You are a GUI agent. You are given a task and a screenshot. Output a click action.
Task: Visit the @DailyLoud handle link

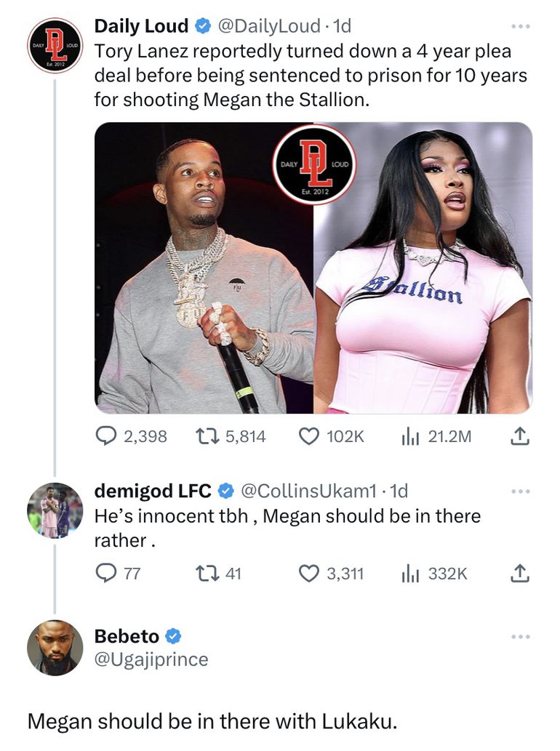269,27
